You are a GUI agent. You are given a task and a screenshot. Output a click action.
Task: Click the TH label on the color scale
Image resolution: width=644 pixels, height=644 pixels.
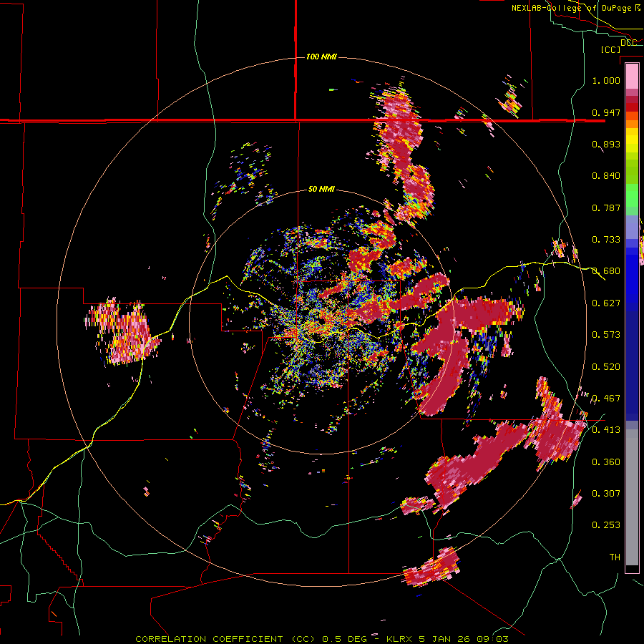(615, 557)
